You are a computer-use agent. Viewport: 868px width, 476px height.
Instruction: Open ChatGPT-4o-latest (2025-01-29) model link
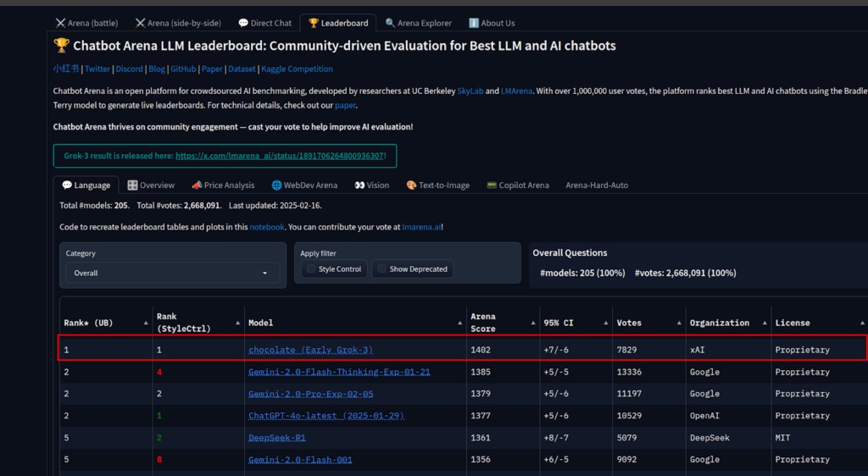click(x=326, y=416)
